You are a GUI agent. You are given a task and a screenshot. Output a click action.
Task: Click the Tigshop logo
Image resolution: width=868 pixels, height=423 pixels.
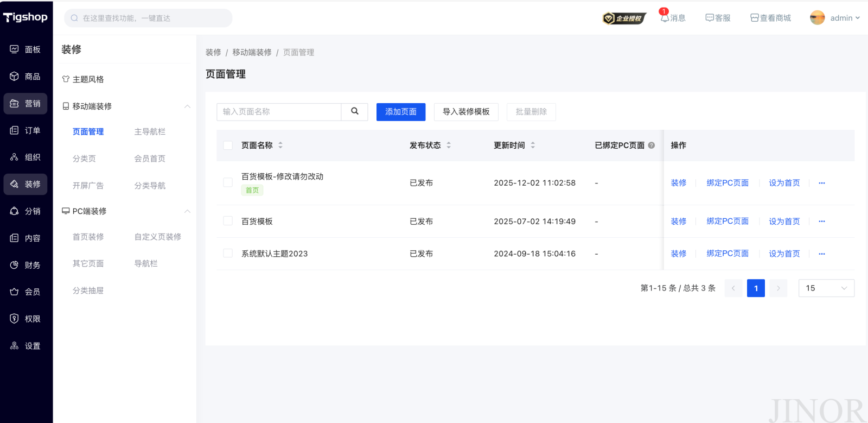(x=25, y=17)
